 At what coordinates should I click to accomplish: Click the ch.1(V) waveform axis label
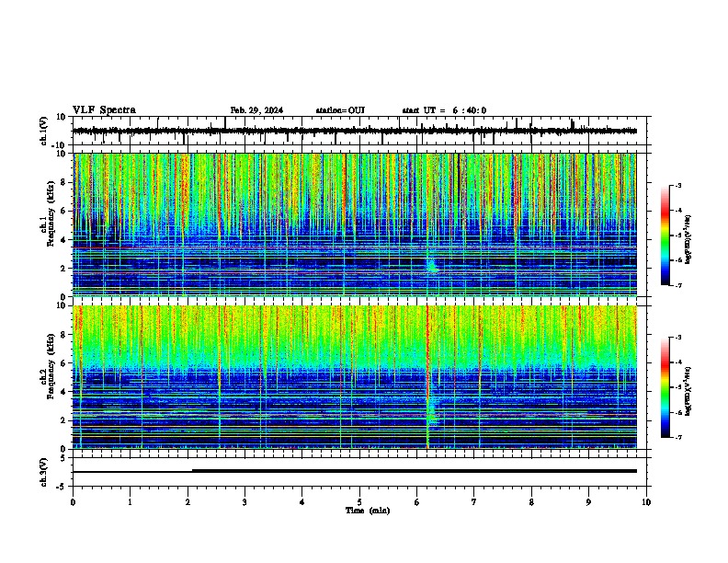[x=43, y=131]
